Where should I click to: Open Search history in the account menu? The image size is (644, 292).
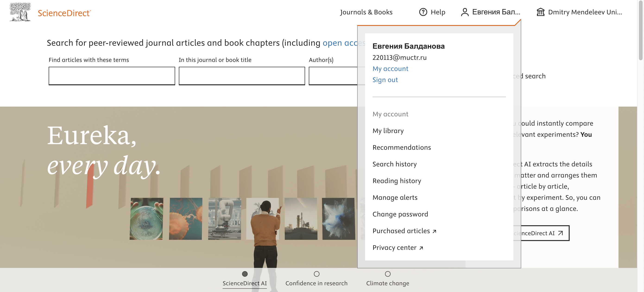[x=394, y=164]
